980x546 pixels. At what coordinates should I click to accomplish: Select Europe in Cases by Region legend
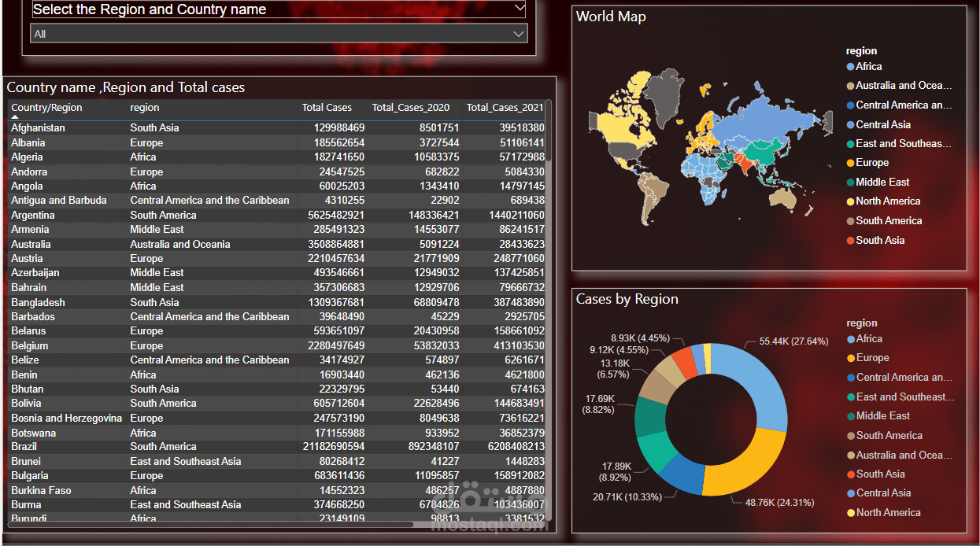point(868,358)
